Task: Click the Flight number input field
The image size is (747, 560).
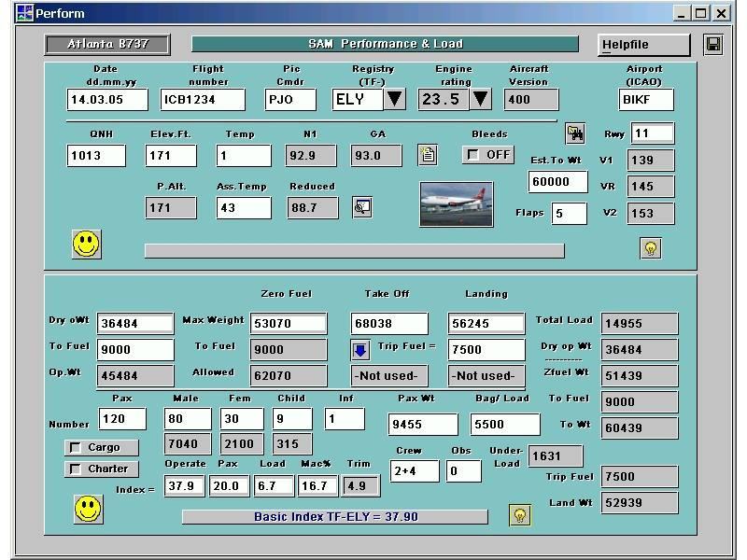Action: point(203,100)
